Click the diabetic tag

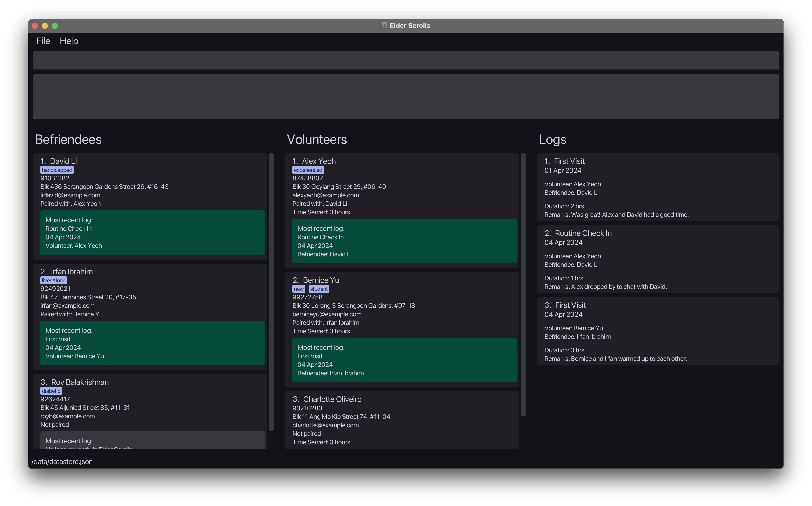pyautogui.click(x=51, y=391)
